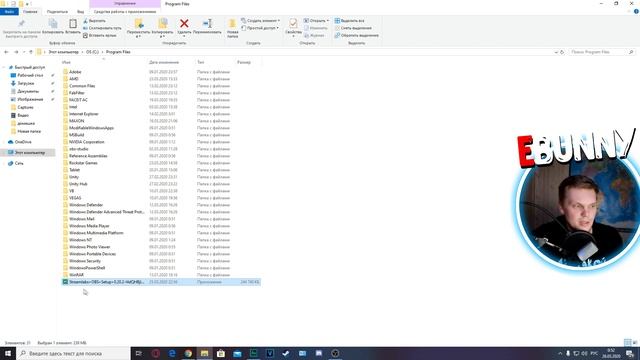
Task: Sort by Type (Тип) column header
Action: (201, 62)
